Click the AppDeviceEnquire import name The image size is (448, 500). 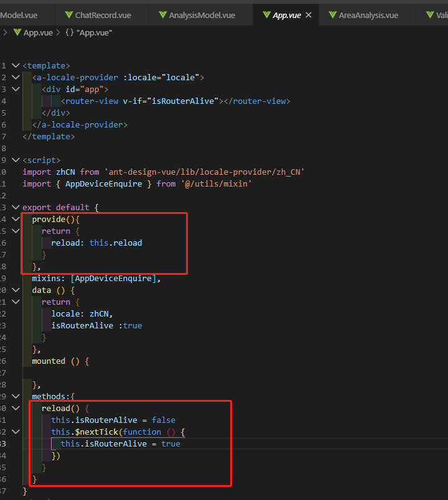[x=104, y=183]
